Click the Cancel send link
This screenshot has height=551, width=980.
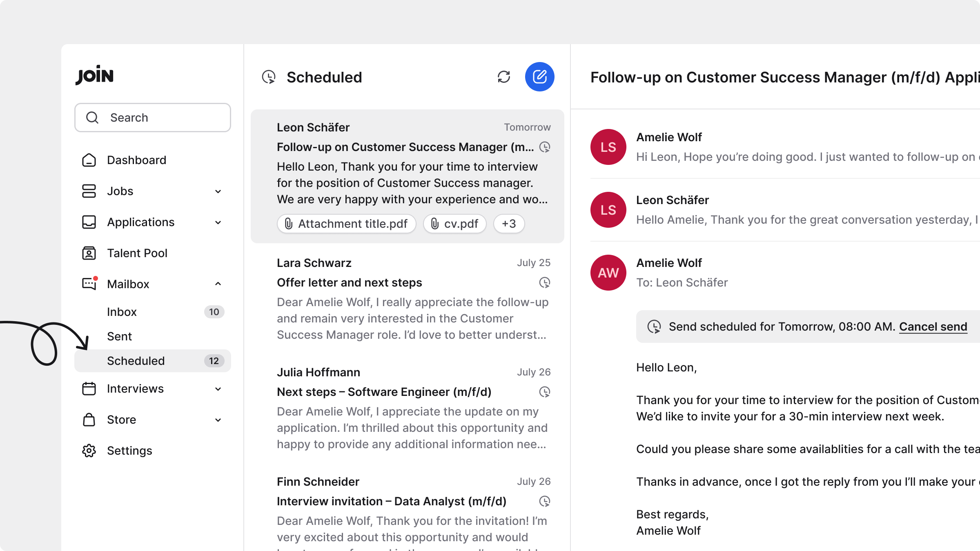933,327
